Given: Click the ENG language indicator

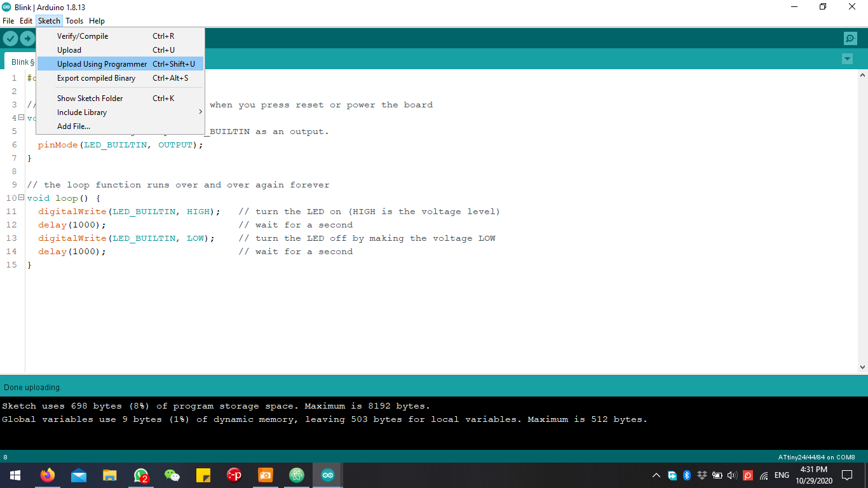Looking at the screenshot, I should (x=782, y=475).
